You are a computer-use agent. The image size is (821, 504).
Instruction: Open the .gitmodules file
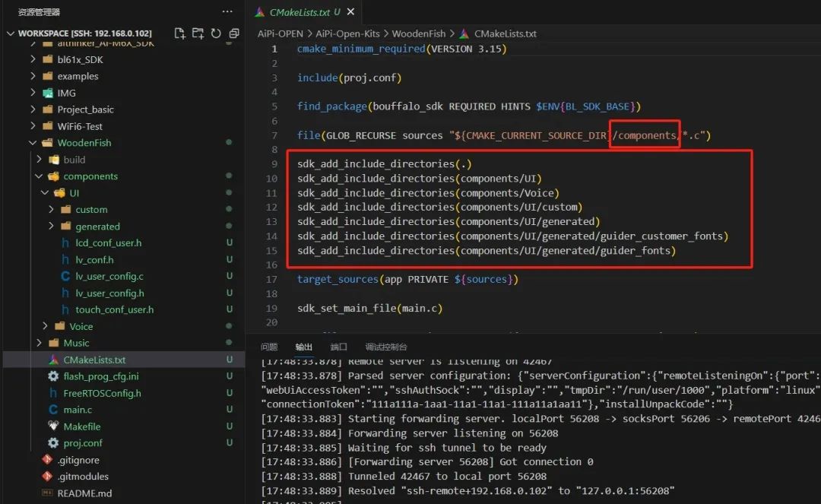[x=84, y=477]
